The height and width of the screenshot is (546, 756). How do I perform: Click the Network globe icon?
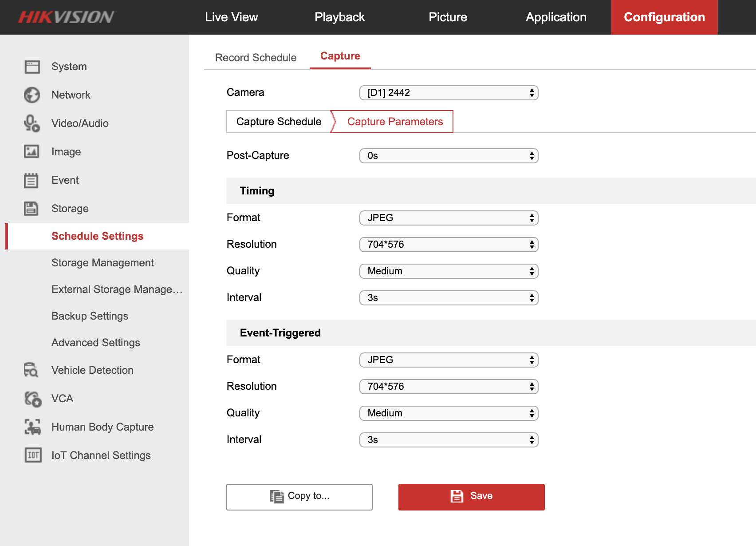point(32,95)
